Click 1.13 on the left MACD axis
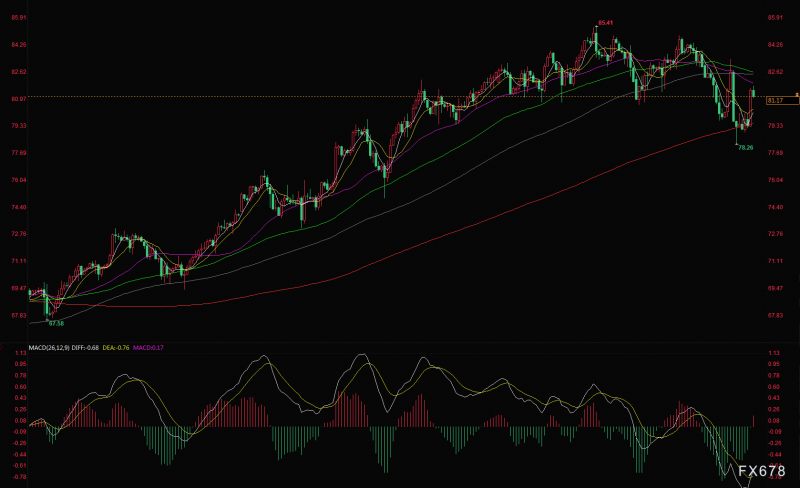The image size is (800, 488). [x=21, y=353]
